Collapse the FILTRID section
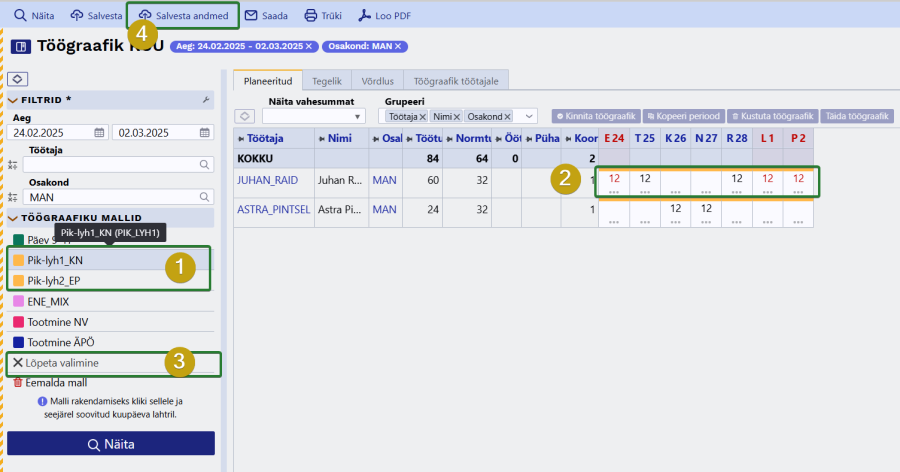 point(13,100)
